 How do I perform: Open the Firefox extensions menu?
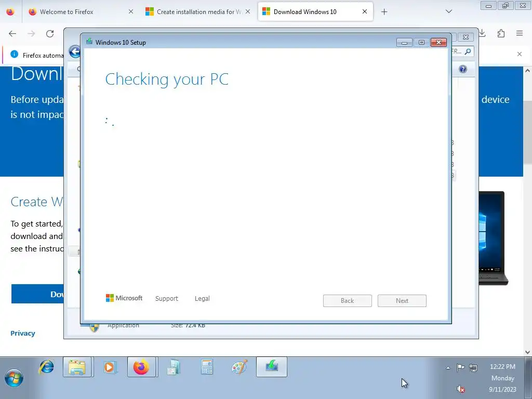(x=501, y=33)
